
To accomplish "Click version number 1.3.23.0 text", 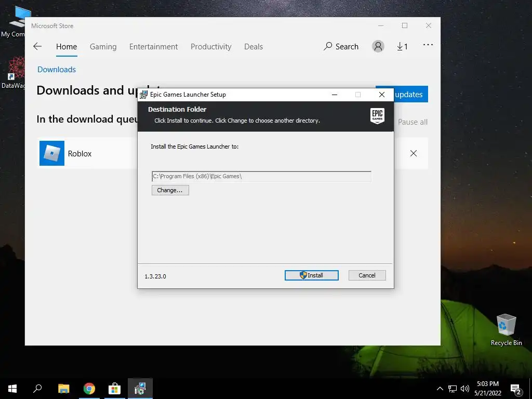I will click(x=155, y=276).
